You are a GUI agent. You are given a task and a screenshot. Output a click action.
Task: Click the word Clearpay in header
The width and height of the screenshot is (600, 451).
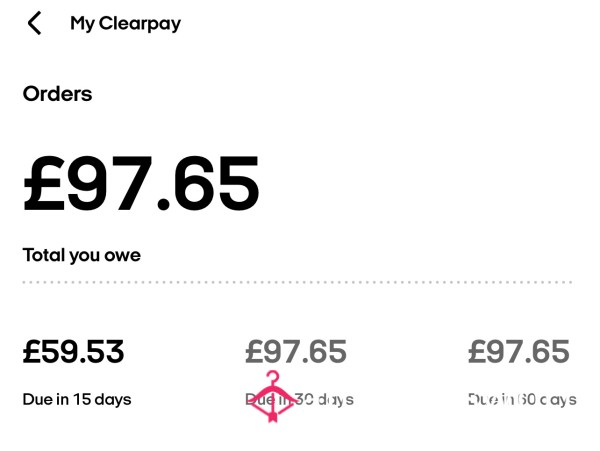140,24
